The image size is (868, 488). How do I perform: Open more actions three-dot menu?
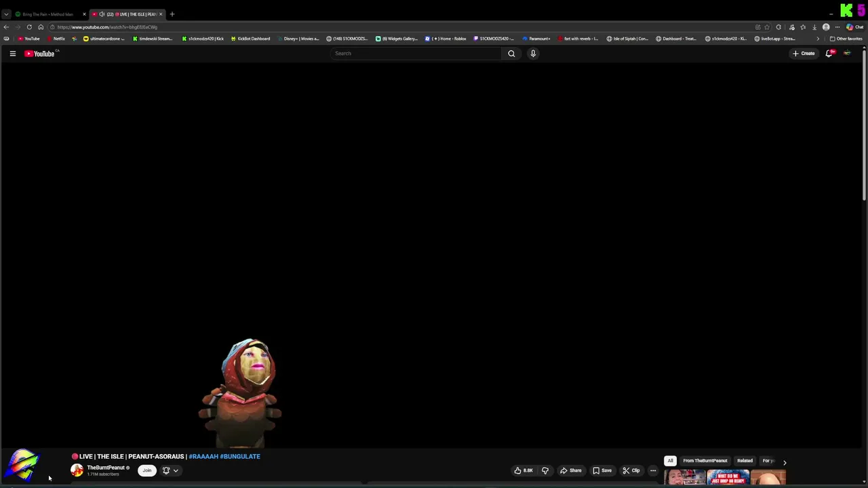point(653,470)
